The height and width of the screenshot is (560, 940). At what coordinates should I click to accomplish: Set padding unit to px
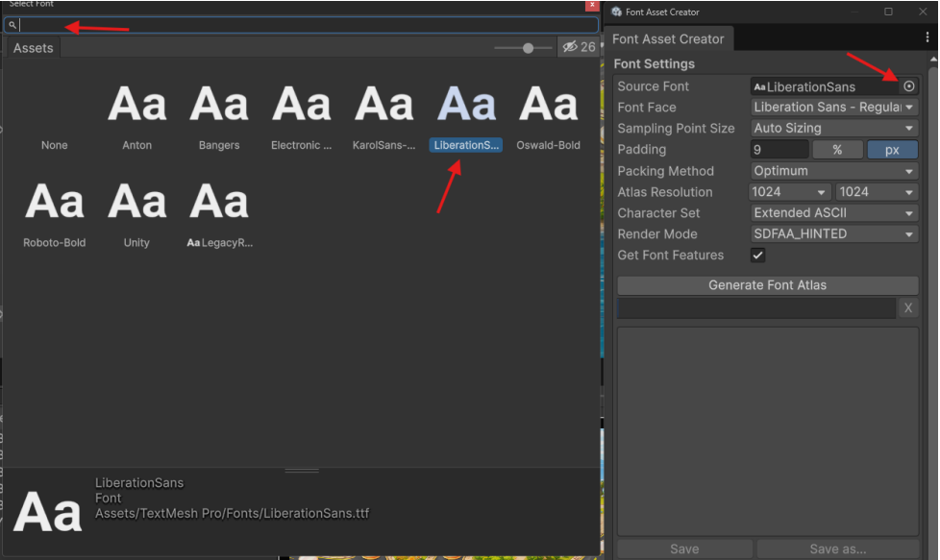pos(892,150)
